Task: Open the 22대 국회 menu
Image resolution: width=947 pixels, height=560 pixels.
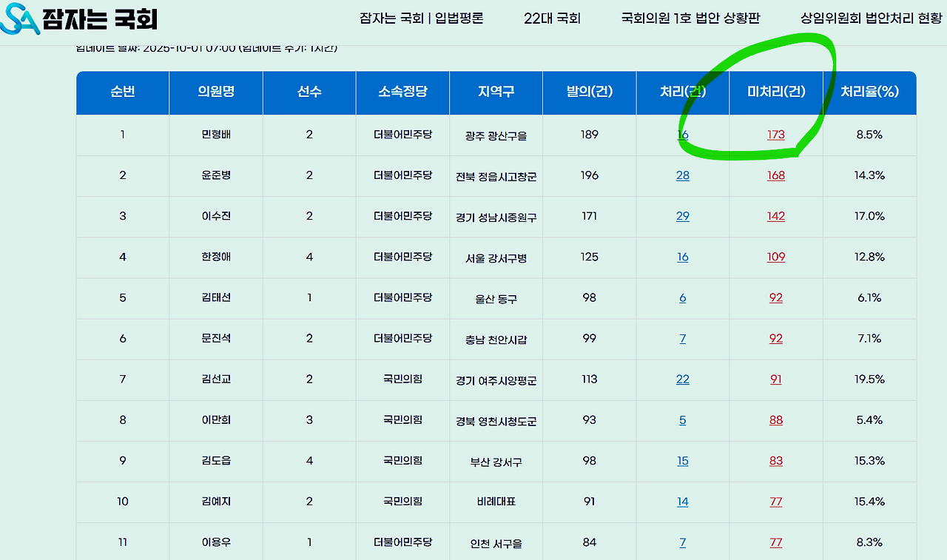Action: [553, 18]
